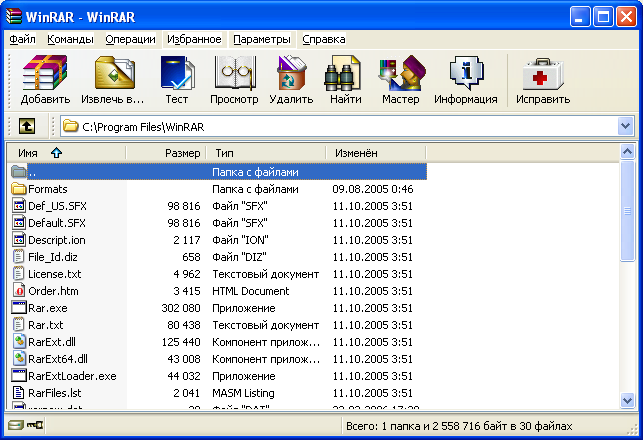Screen dimensions: 643x440
Task: Select the Descript.ion file name
Action: (x=57, y=240)
